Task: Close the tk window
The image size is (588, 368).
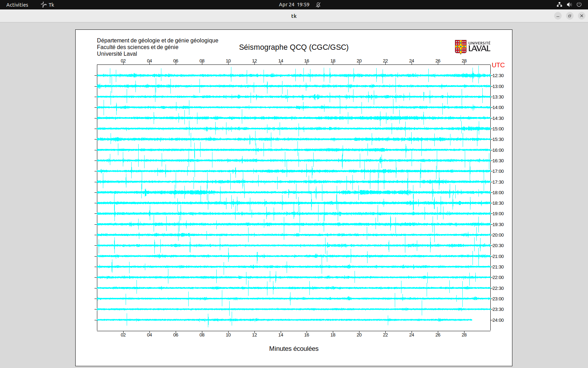Action: (582, 16)
